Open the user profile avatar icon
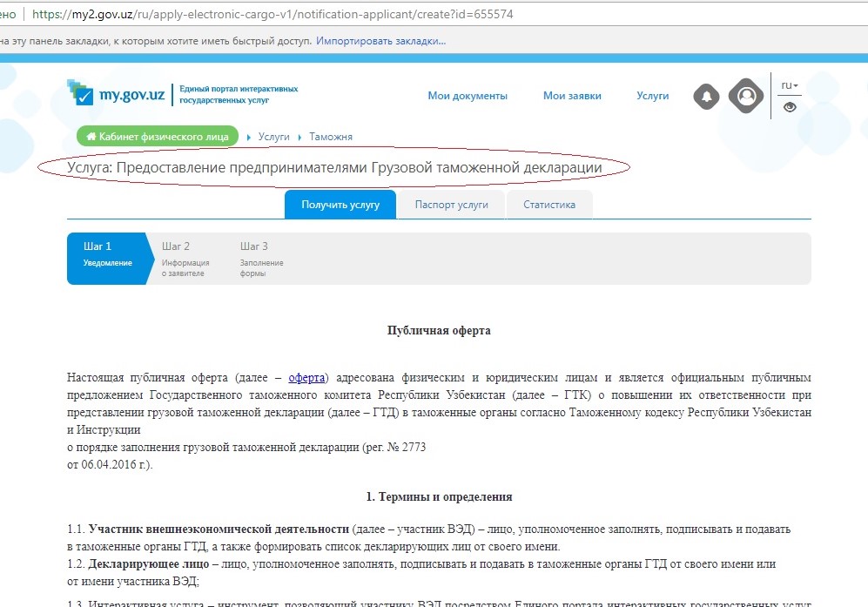 (745, 95)
